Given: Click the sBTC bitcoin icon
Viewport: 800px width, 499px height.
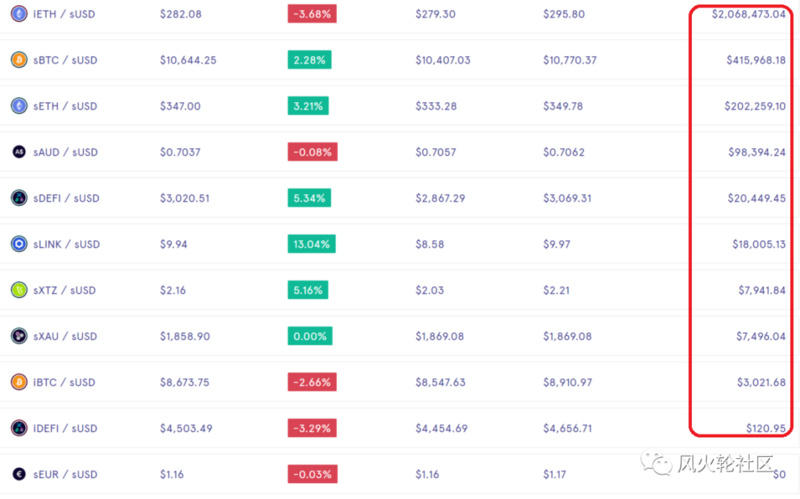Looking at the screenshot, I should click(x=18, y=60).
